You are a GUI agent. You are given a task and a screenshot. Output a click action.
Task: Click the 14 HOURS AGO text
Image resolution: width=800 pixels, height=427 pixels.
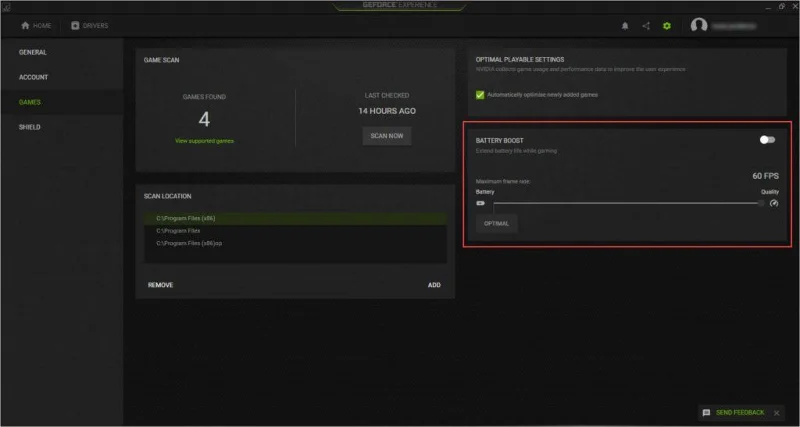pos(387,111)
